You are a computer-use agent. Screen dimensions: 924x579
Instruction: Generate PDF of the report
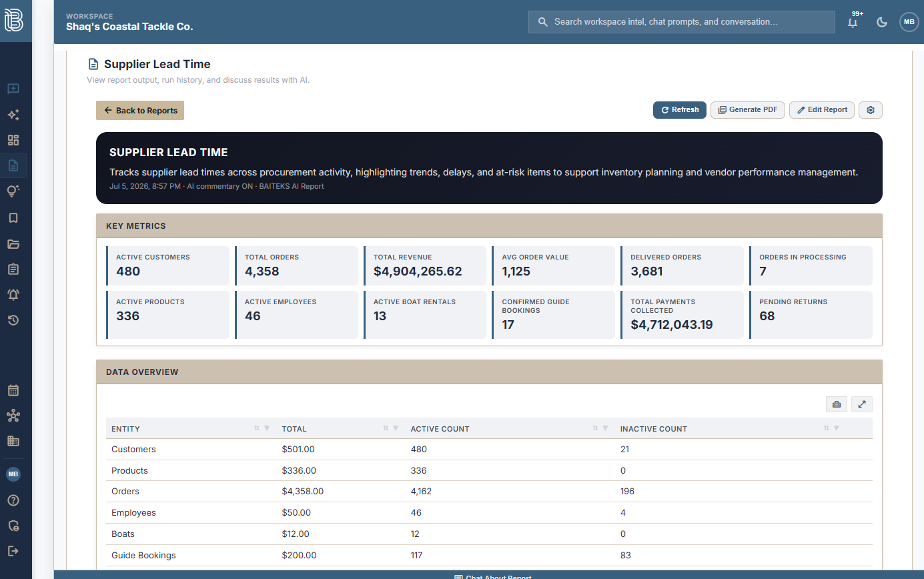click(x=747, y=110)
